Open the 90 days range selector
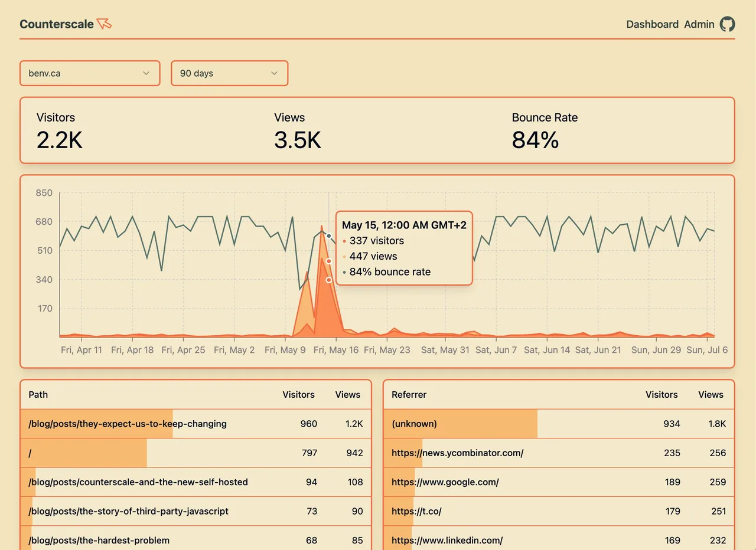Screen dimensions: 756x550 (x=229, y=73)
